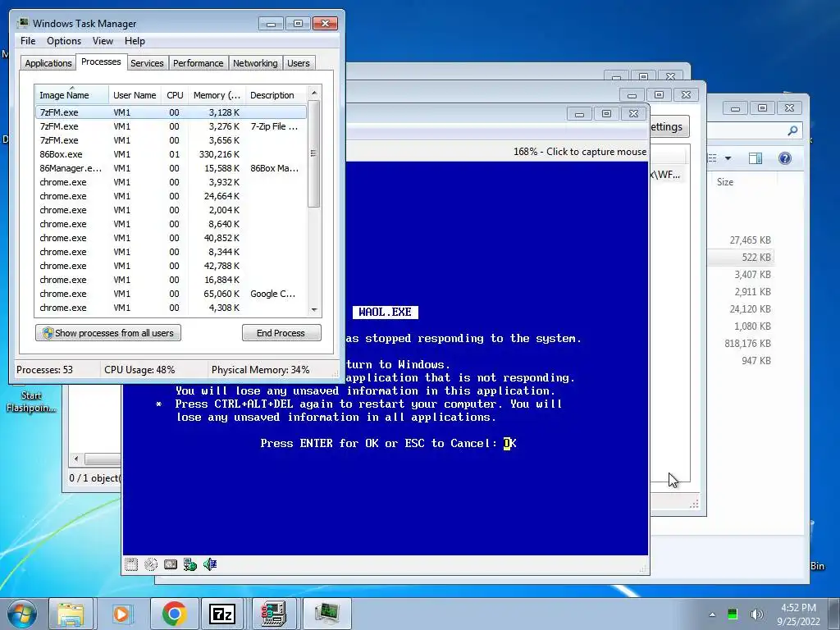Click the Size column header in Explorer
The image size is (840, 630).
(x=725, y=181)
